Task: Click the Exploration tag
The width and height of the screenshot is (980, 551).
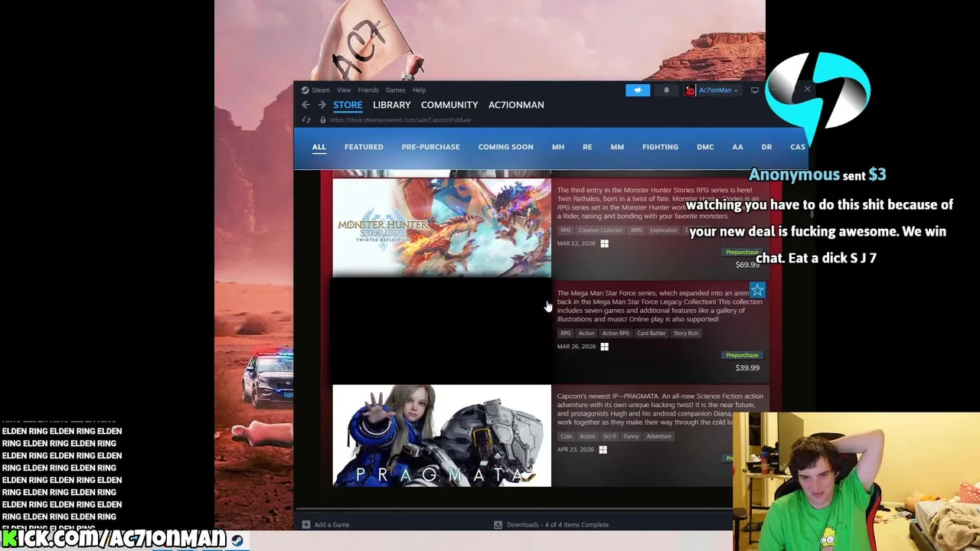Action: click(664, 230)
